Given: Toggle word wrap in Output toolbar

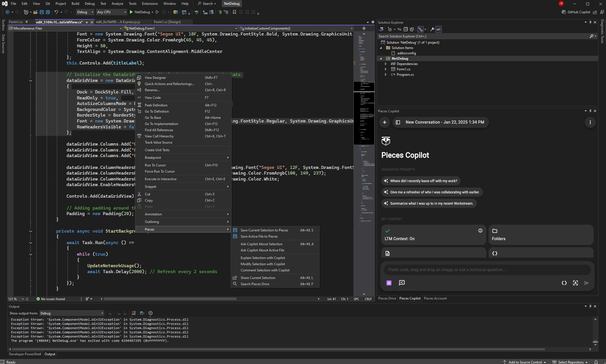Looking at the screenshot, I should pos(142,313).
